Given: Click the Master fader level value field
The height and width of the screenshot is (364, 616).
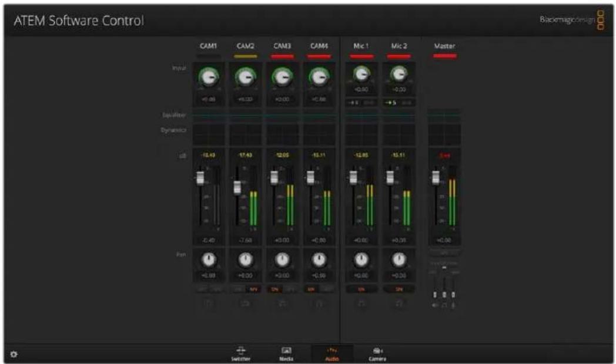Looking at the screenshot, I should (x=444, y=240).
